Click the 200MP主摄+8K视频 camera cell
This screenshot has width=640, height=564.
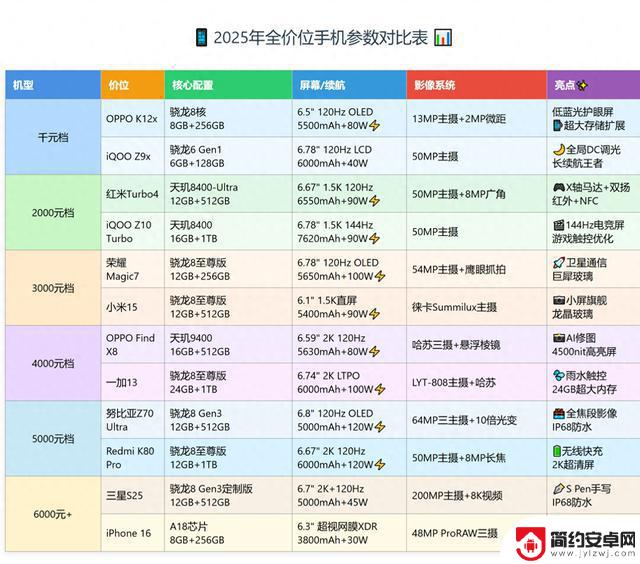(477, 495)
